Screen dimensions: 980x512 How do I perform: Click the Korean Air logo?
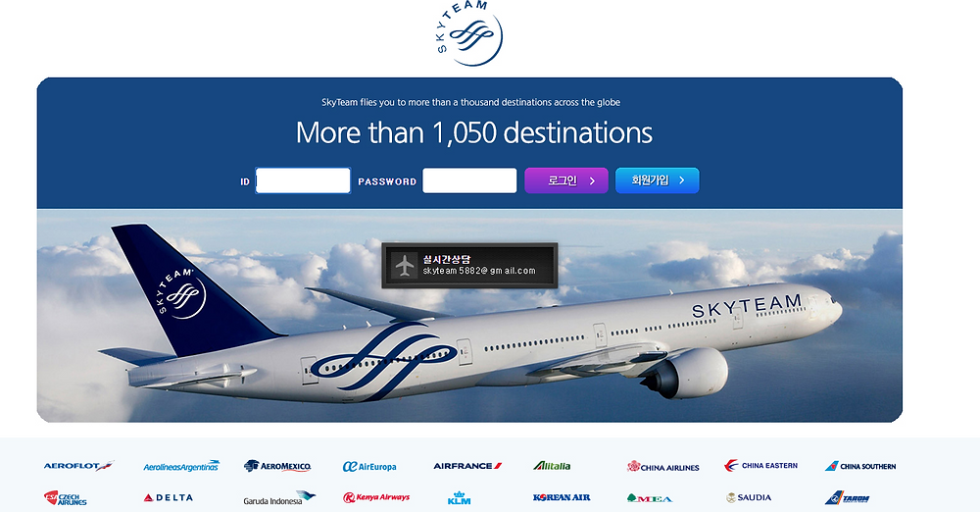pos(562,497)
